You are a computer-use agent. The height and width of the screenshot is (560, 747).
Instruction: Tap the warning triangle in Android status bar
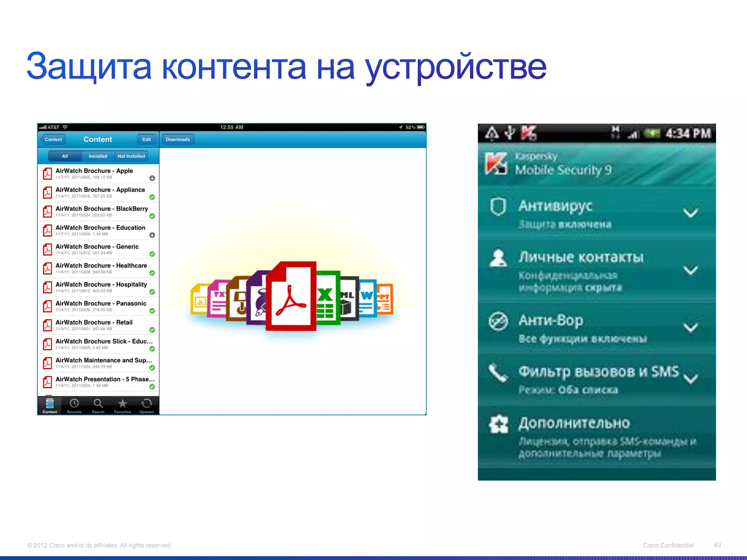pyautogui.click(x=492, y=133)
